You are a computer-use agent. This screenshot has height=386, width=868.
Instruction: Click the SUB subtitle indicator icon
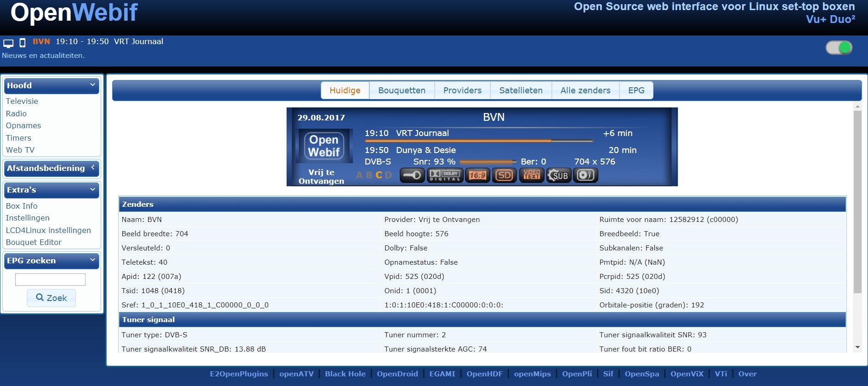[559, 175]
